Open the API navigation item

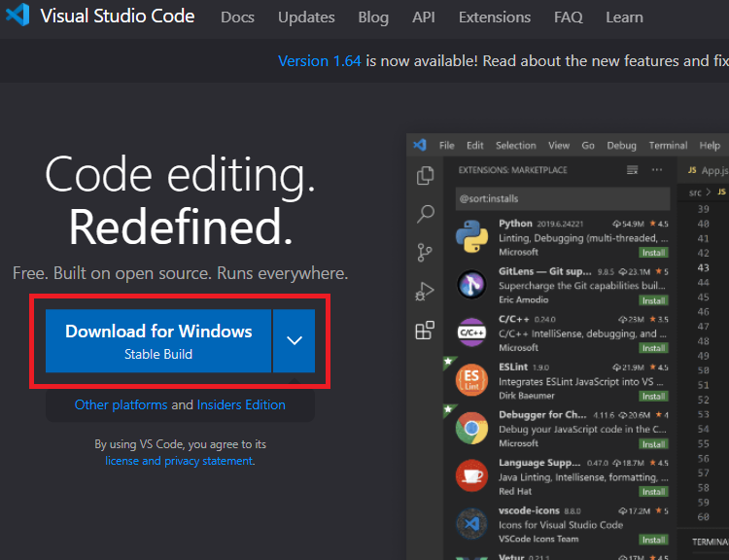tap(423, 17)
